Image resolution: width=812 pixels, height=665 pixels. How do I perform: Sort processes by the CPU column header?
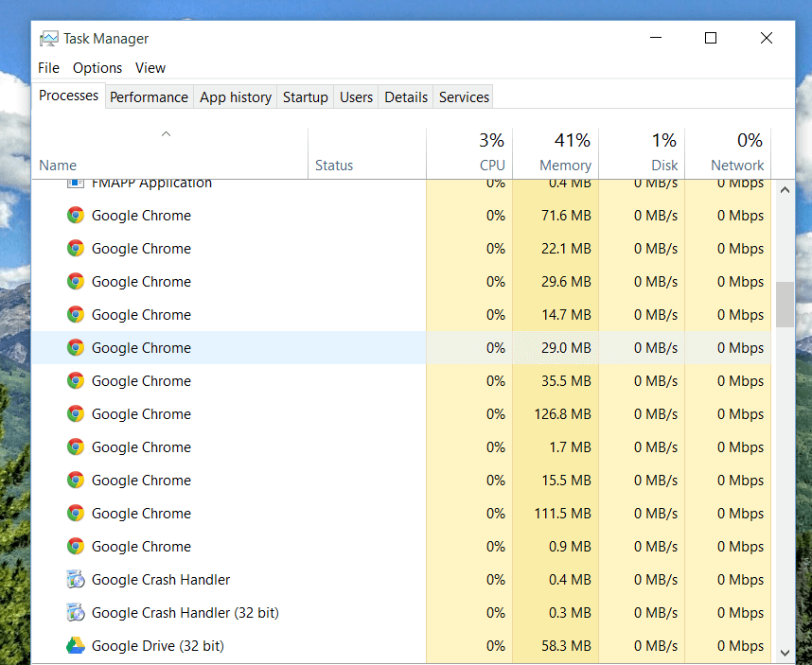click(469, 153)
